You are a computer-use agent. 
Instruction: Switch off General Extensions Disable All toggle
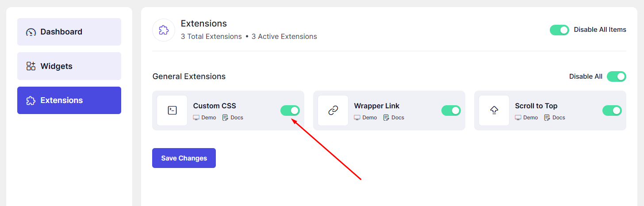[x=617, y=76]
